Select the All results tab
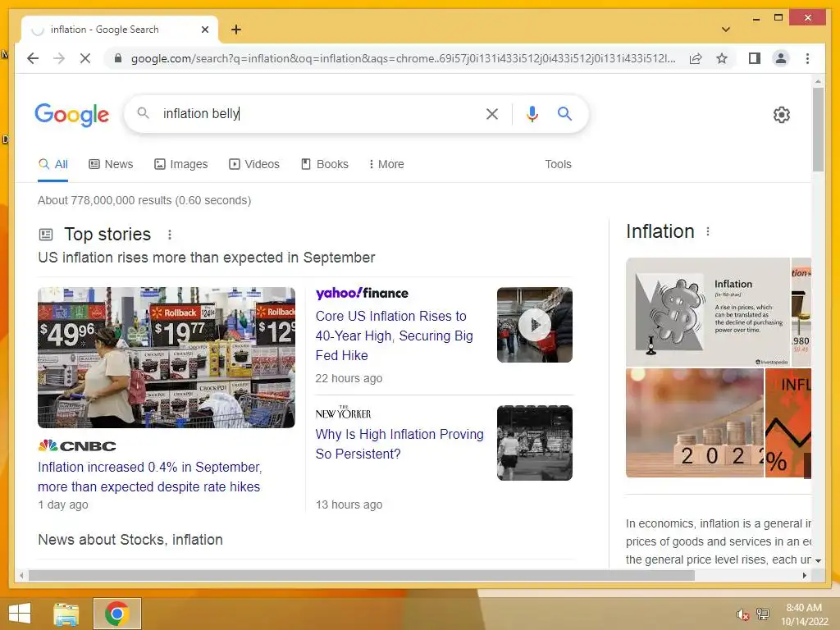 point(53,164)
